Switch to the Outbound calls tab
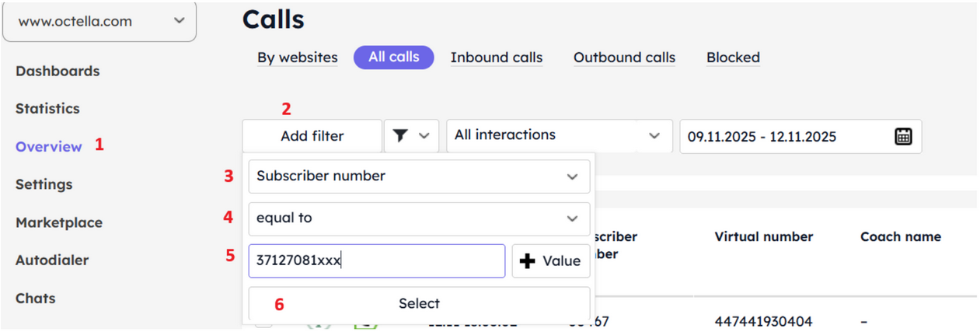Image resolution: width=980 pixels, height=332 pixels. pyautogui.click(x=624, y=58)
